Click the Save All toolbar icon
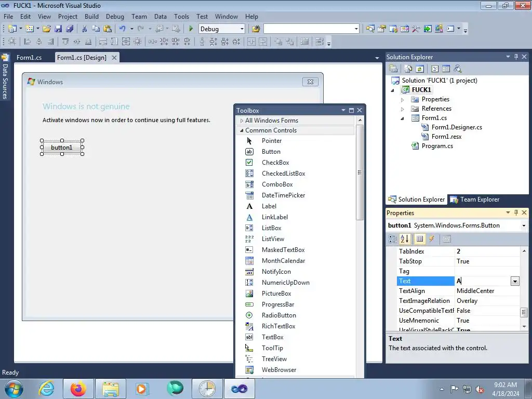This screenshot has height=399, width=532. pyautogui.click(x=70, y=29)
